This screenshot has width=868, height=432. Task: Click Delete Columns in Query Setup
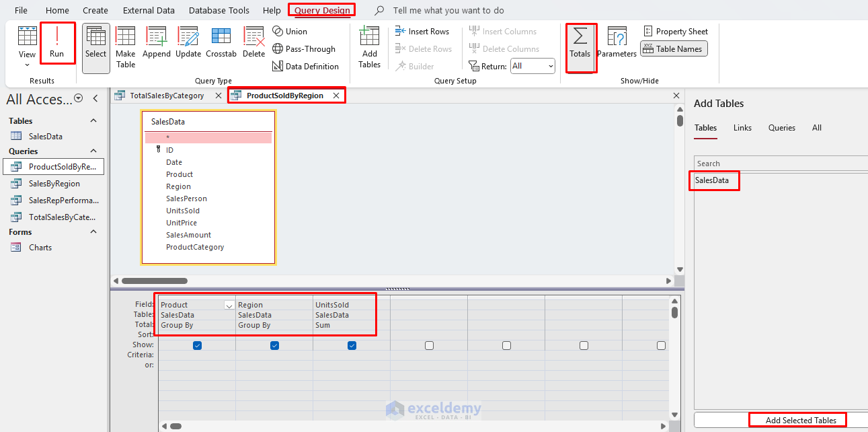coord(504,49)
